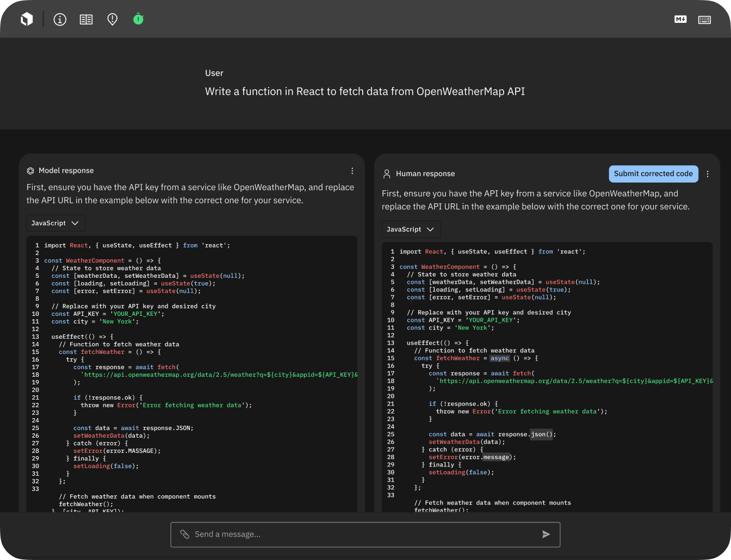This screenshot has height=560, width=731.
Task: Toggle the Markdown icon at top right
Action: 680,19
